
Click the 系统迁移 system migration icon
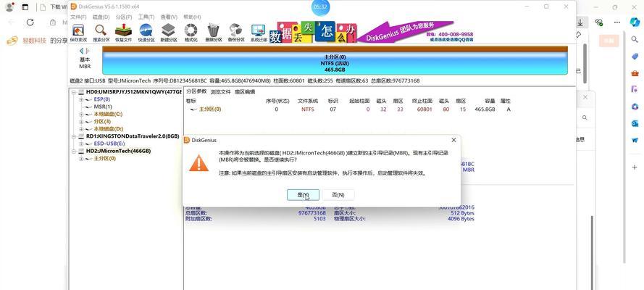point(259,33)
